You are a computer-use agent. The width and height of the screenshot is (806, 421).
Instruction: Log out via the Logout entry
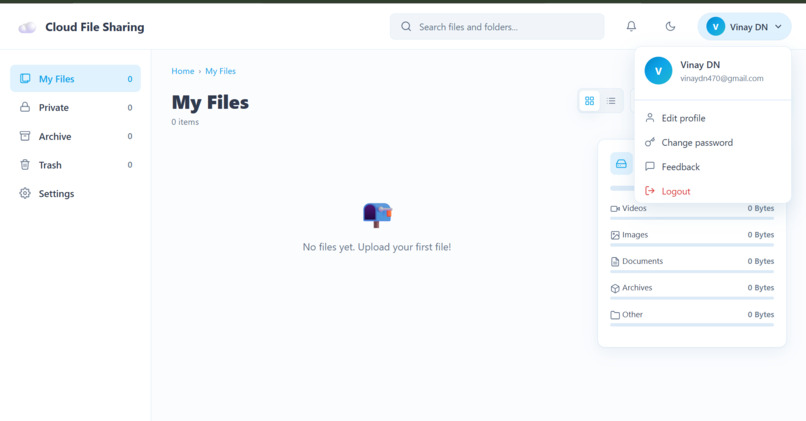click(712, 191)
